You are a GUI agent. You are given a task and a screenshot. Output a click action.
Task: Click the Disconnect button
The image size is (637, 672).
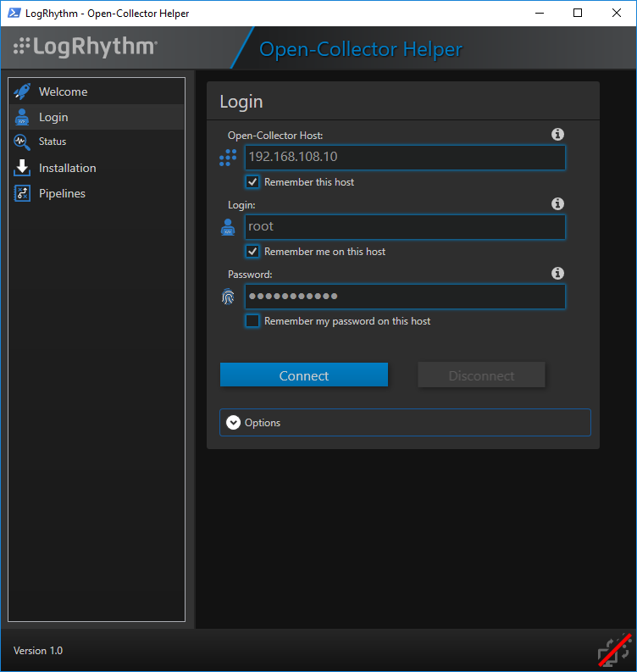pyautogui.click(x=481, y=375)
